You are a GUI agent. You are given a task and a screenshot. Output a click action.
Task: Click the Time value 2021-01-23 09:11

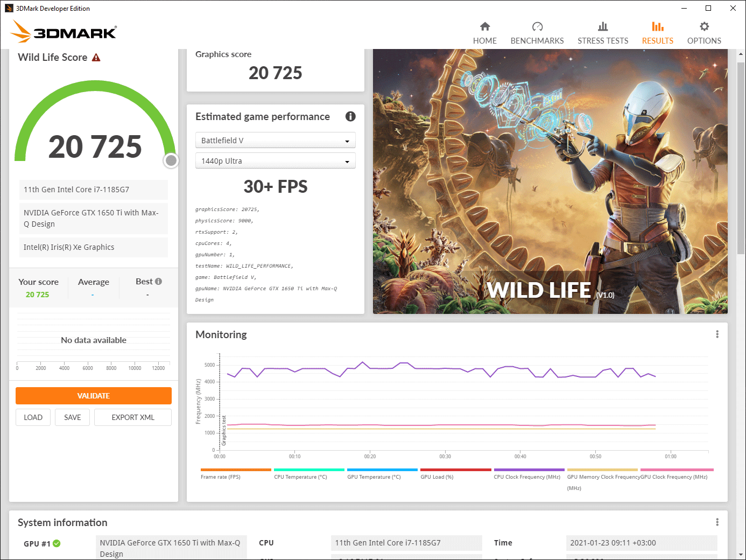click(642, 543)
